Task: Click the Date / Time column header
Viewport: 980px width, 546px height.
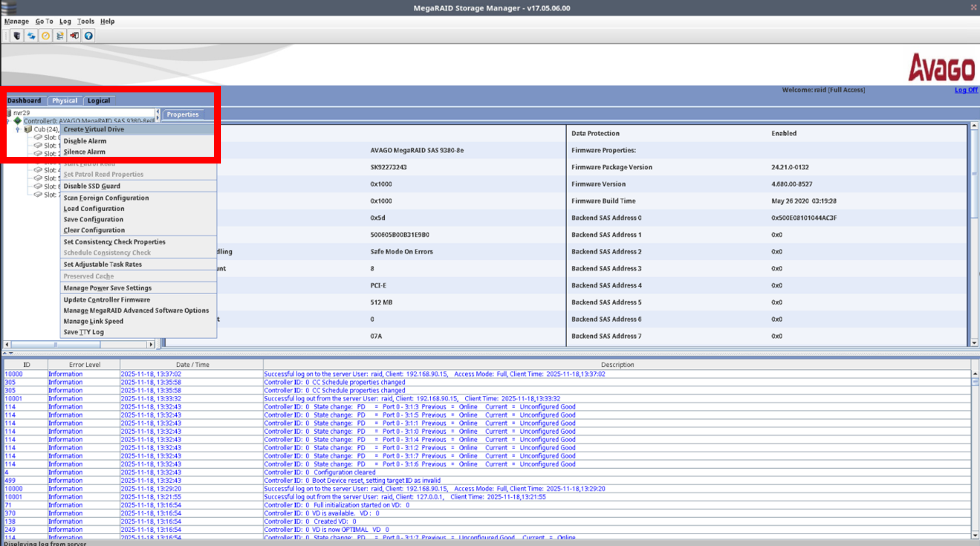Action: [192, 365]
